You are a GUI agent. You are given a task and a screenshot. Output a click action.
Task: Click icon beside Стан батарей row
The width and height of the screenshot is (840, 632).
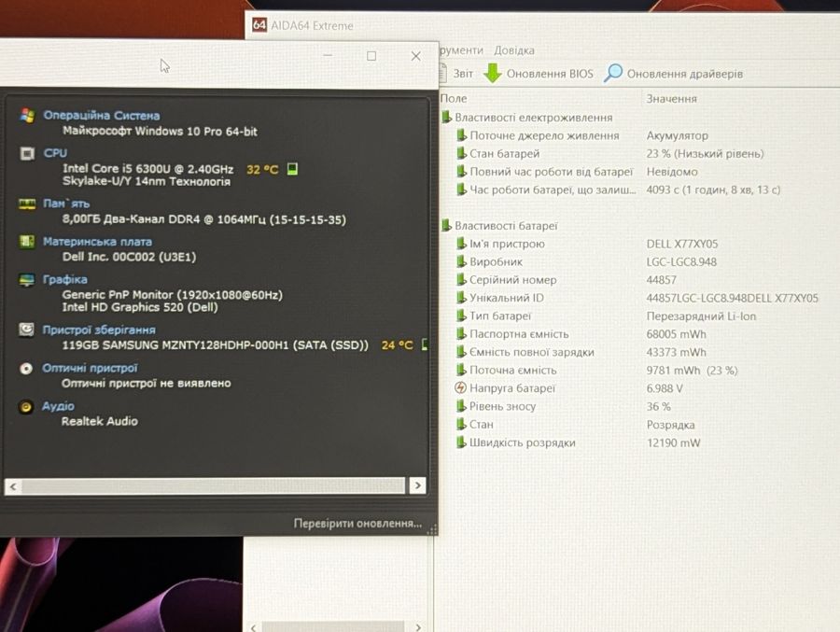click(x=461, y=153)
